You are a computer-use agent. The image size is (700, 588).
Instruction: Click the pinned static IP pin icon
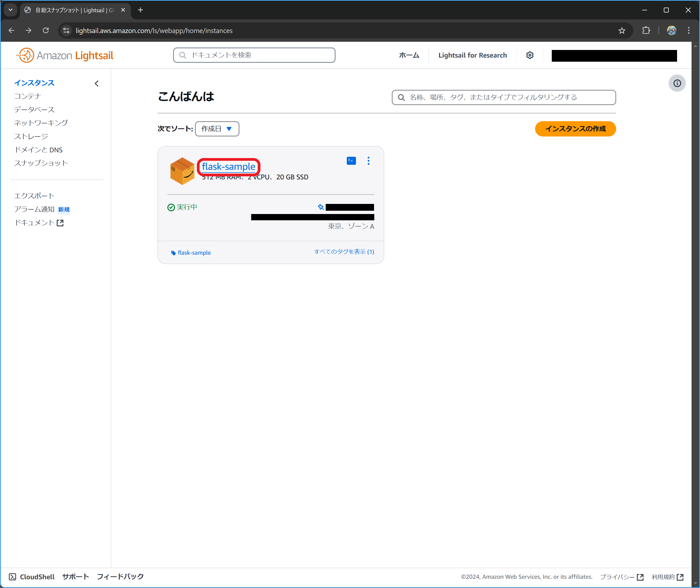[321, 207]
